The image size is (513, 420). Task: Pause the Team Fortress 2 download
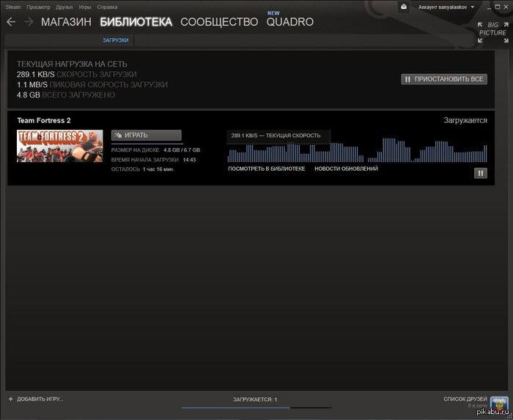[x=481, y=173]
